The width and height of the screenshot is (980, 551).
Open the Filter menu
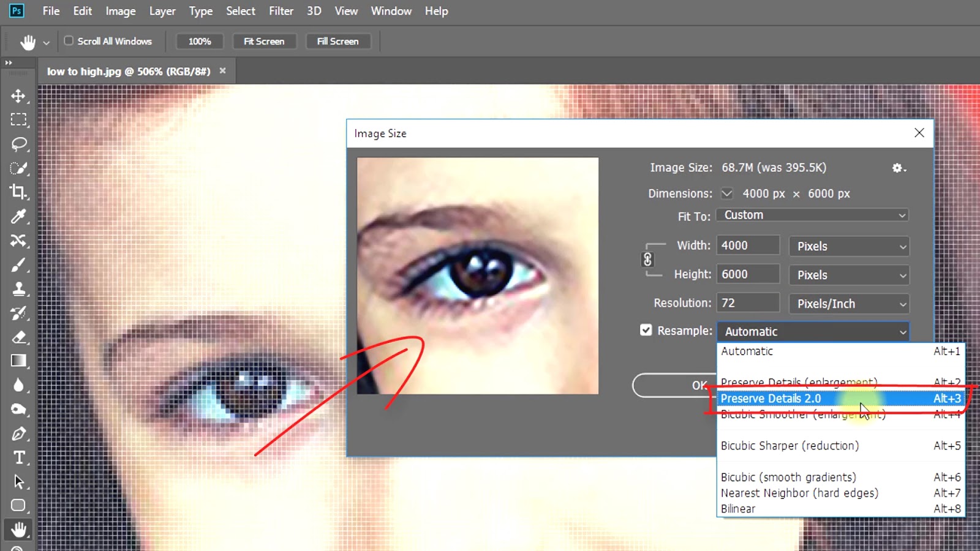(x=281, y=10)
